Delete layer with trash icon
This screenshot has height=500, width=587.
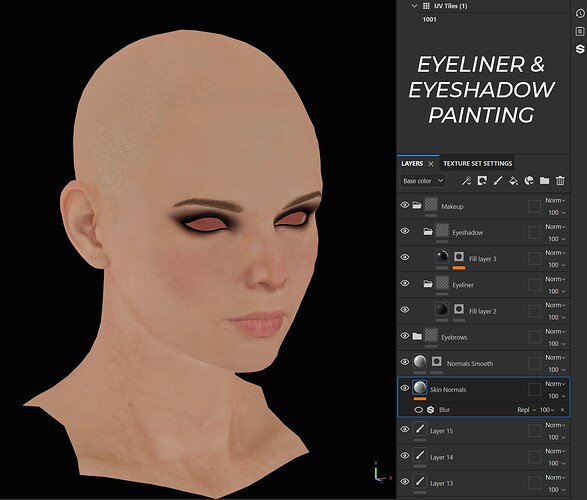[x=560, y=181]
